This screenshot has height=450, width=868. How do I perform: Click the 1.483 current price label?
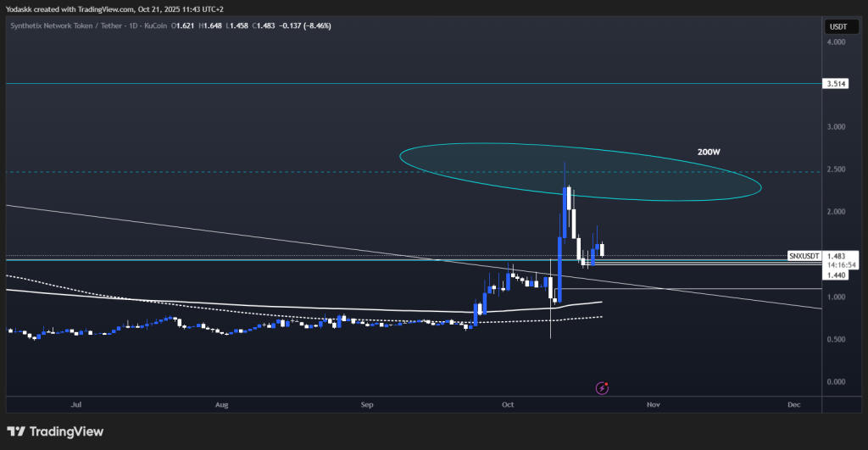click(x=836, y=256)
